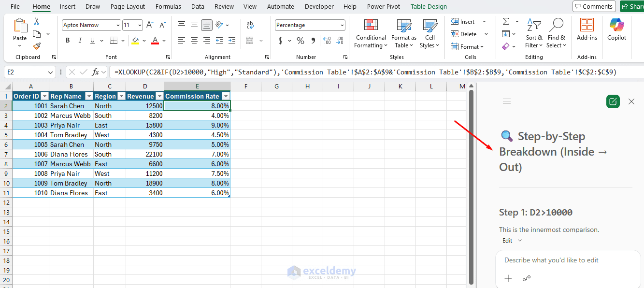Open Find & Select menu

(557, 33)
